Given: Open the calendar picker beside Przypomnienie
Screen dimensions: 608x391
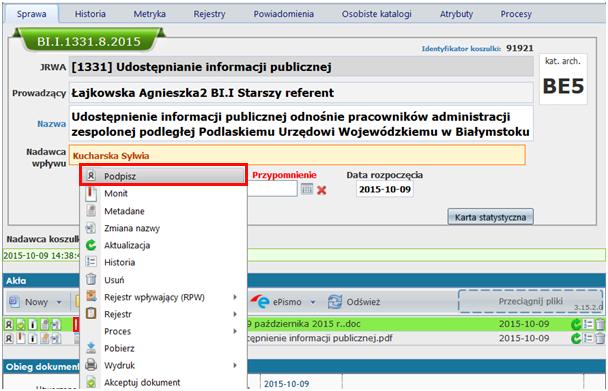Looking at the screenshot, I should (x=307, y=189).
